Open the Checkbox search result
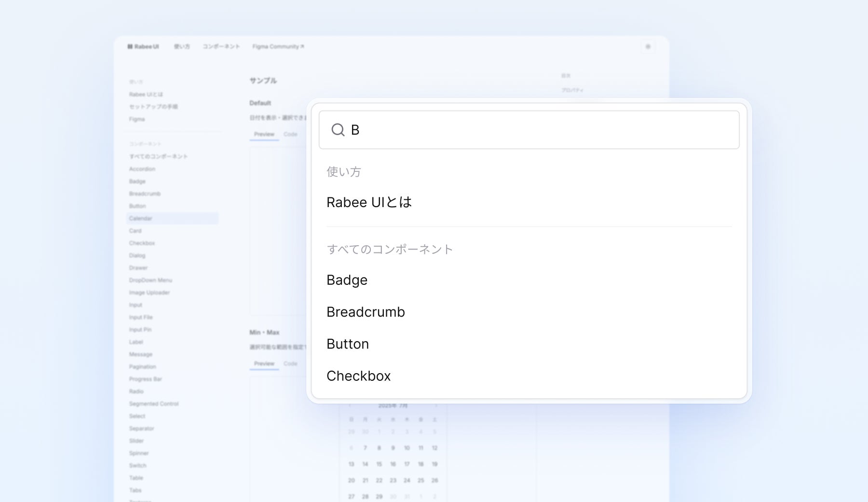 (359, 376)
